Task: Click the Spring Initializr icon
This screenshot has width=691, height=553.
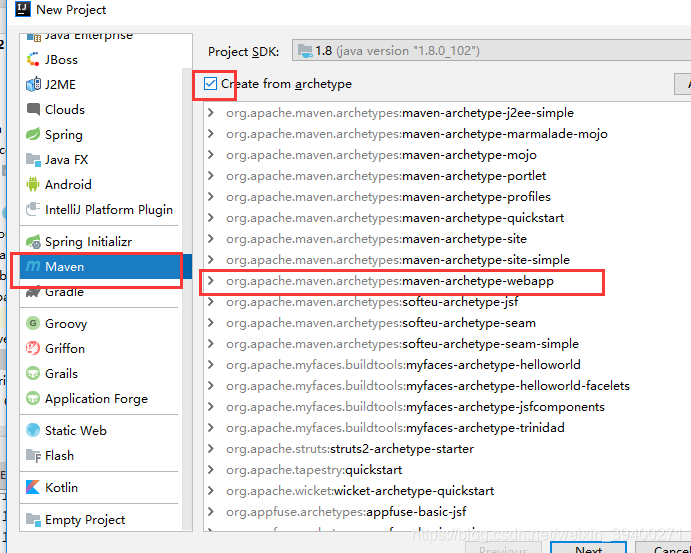Action: (33, 241)
